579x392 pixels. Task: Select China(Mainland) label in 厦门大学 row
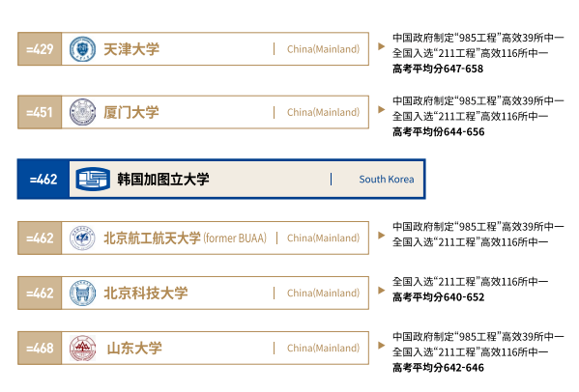(323, 112)
